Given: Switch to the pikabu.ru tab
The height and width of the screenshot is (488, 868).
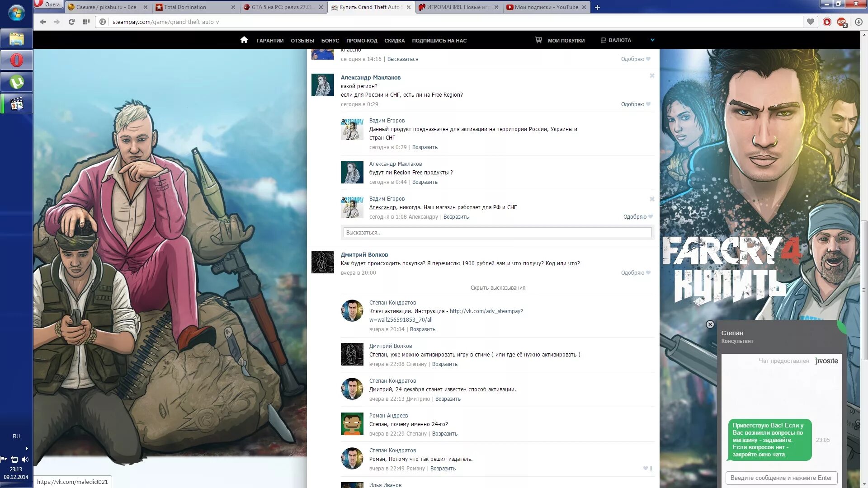Looking at the screenshot, I should [106, 7].
